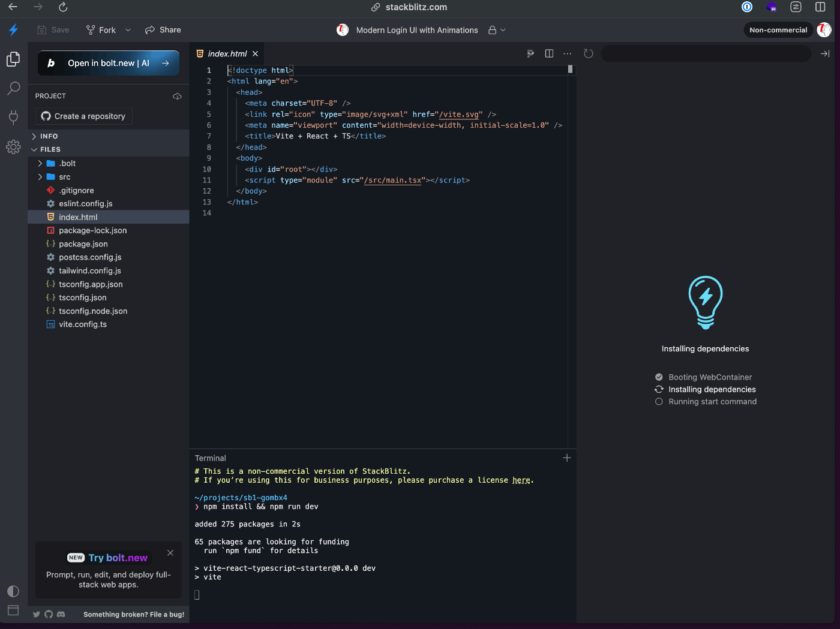This screenshot has height=629, width=840.
Task: Add a new terminal with plus icon
Action: tap(567, 458)
